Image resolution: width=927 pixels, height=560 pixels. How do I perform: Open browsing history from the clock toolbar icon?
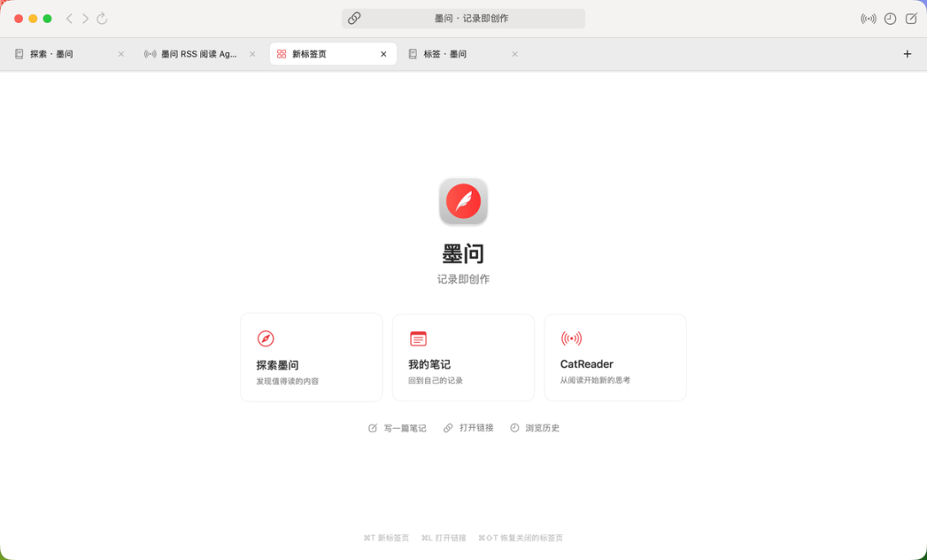click(890, 19)
